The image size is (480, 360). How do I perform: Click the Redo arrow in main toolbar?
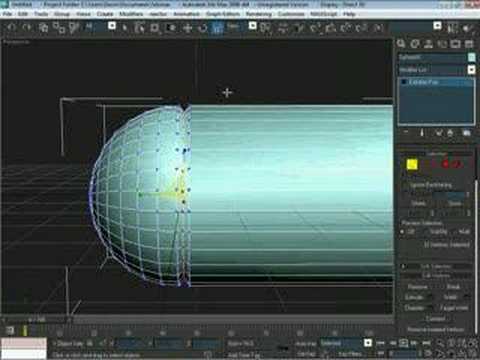tap(27, 27)
